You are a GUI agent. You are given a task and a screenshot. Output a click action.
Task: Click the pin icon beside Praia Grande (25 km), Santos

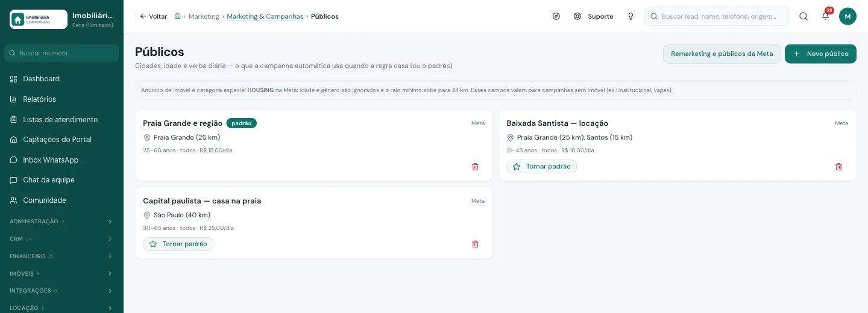[510, 138]
